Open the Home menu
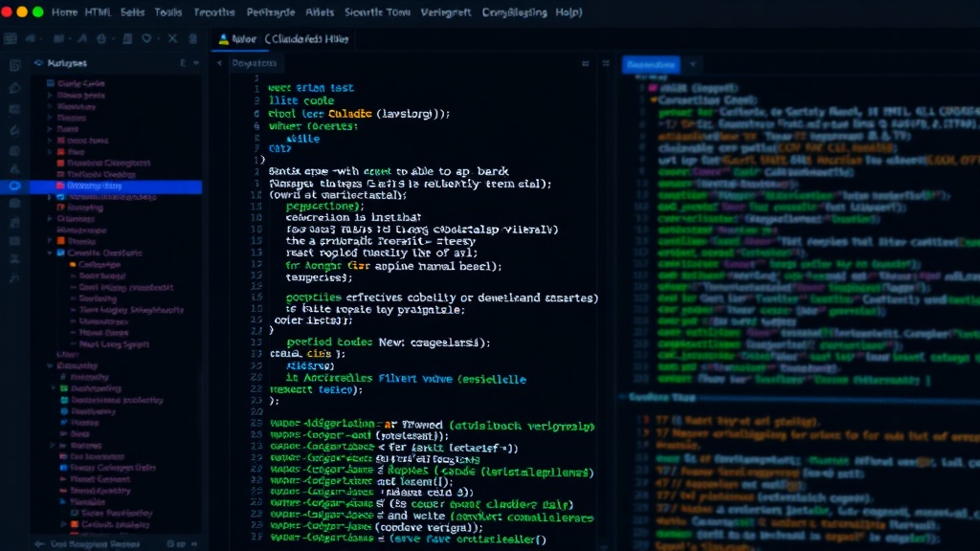 click(x=64, y=11)
